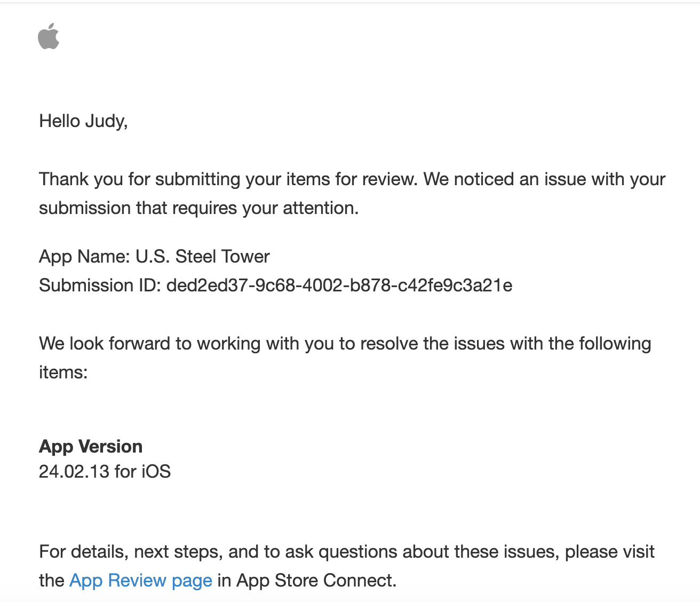The height and width of the screenshot is (602, 700).
Task: Click the word "items:" ending the paragraph
Action: [x=63, y=373]
